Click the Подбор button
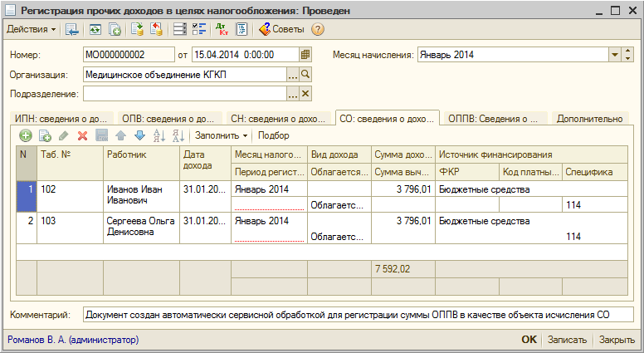 (x=274, y=135)
